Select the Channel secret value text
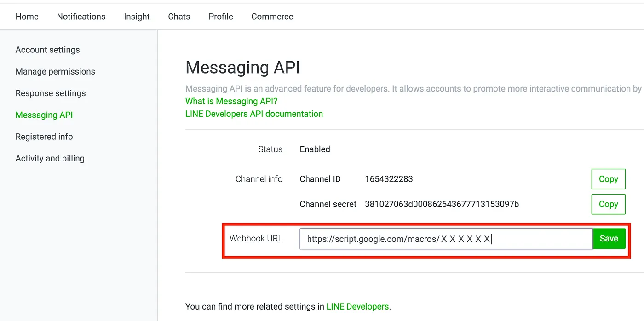The width and height of the screenshot is (644, 321). (442, 204)
